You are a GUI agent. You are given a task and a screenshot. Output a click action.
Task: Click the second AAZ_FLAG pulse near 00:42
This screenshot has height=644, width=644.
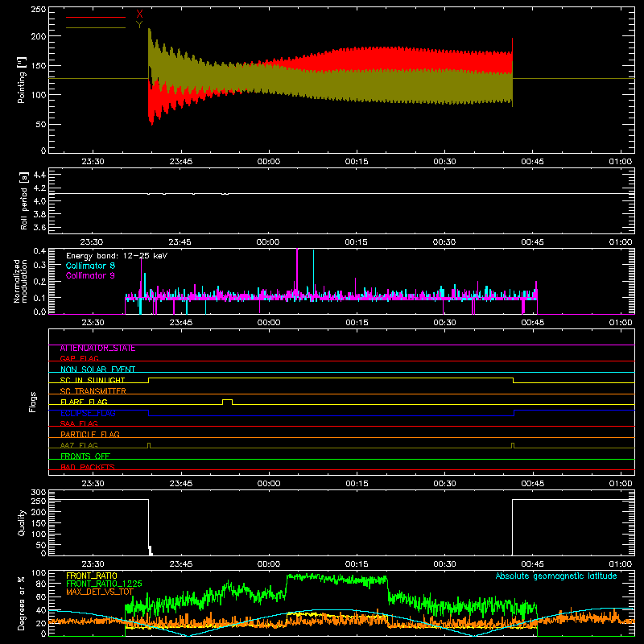pos(513,445)
